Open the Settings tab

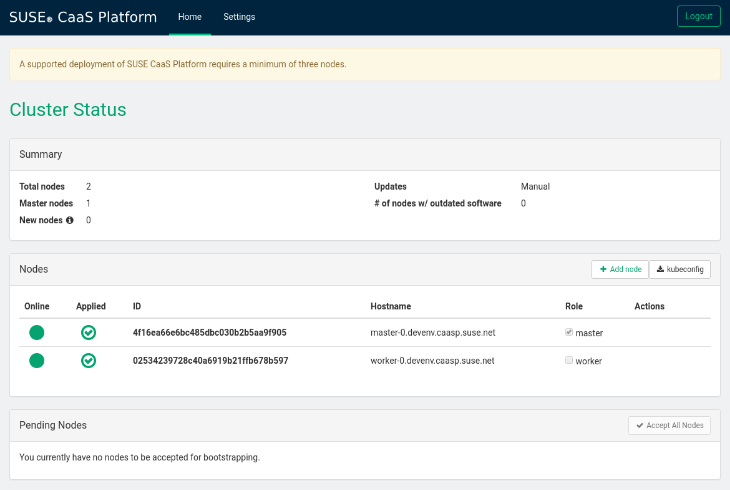point(239,17)
